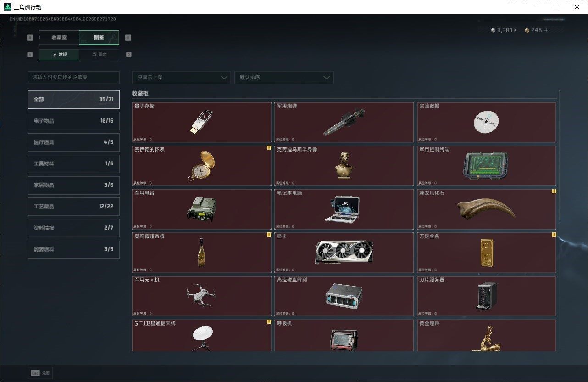
Task: Click the 三角洲行动 app icon in title bar
Action: click(x=7, y=7)
